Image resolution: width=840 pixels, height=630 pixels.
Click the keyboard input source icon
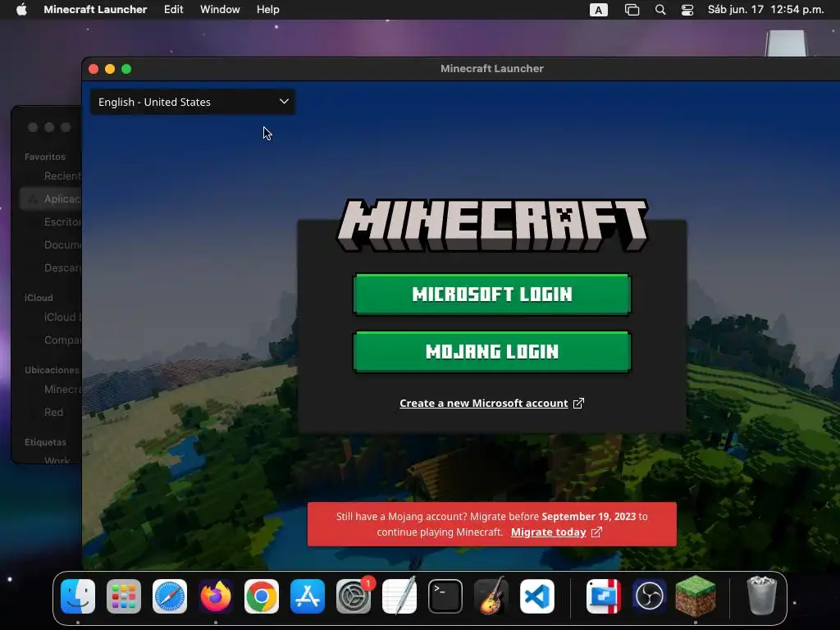(598, 10)
